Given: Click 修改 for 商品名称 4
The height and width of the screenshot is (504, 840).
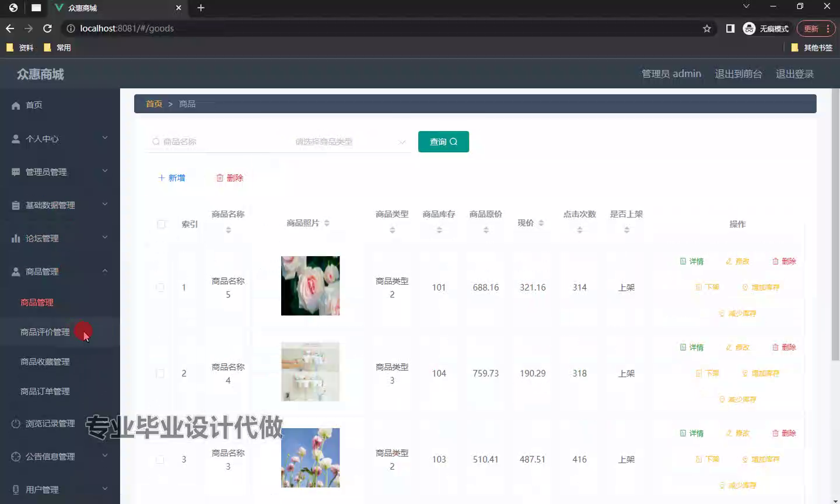Looking at the screenshot, I should coord(737,347).
